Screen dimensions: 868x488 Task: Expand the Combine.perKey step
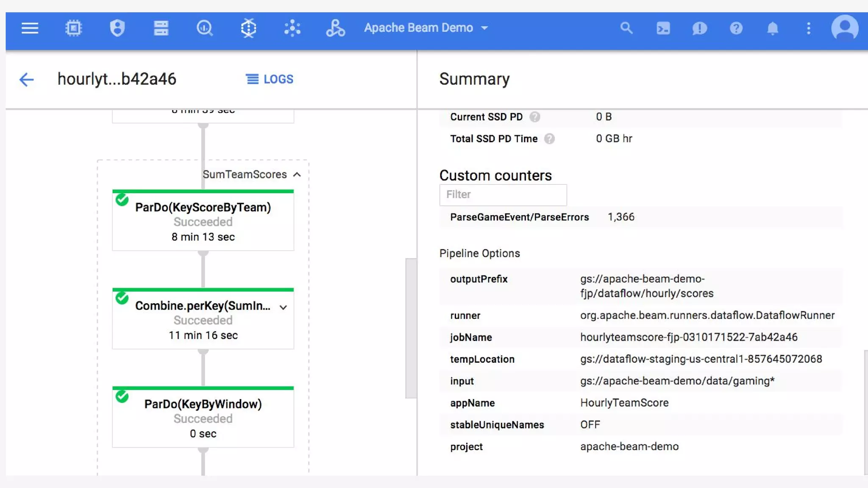pos(283,307)
